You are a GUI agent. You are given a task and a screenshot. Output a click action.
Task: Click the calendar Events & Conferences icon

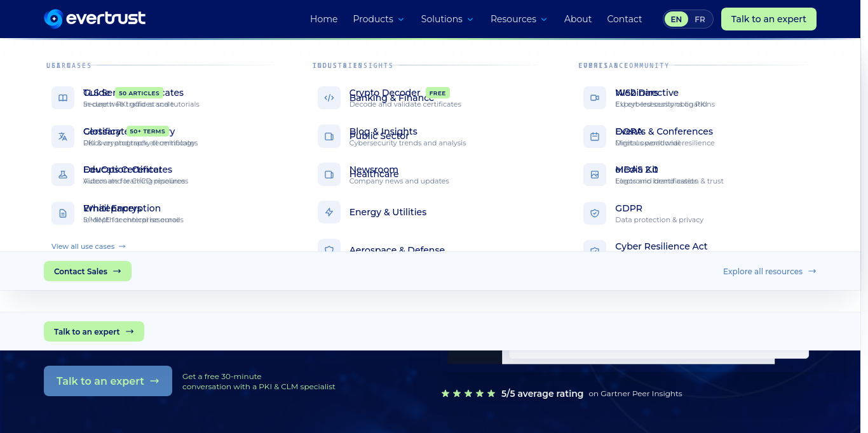click(595, 137)
